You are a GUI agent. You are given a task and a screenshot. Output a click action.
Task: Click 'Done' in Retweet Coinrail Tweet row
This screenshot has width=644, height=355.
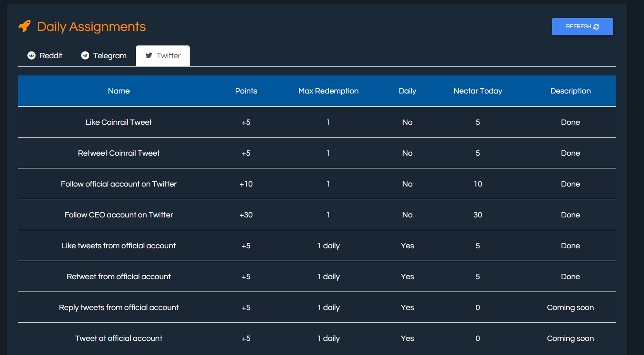pos(570,153)
